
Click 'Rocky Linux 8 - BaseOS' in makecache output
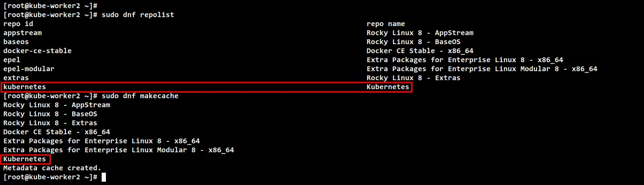pos(50,114)
